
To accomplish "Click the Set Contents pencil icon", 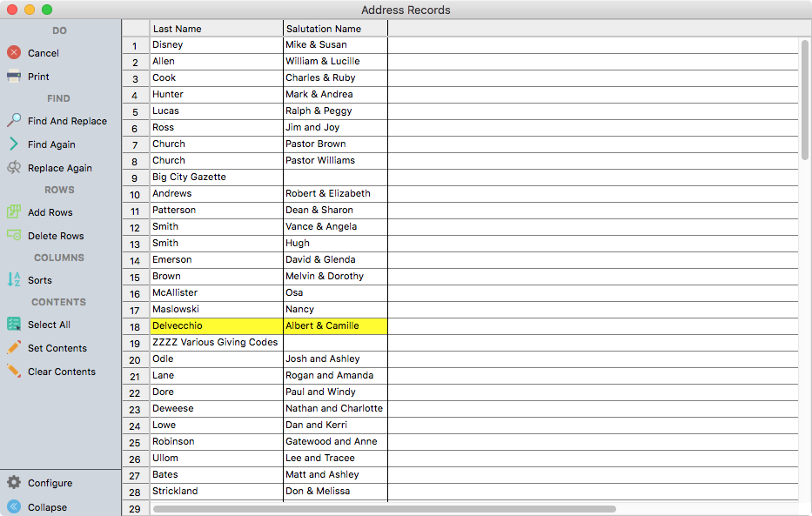I will (x=14, y=348).
